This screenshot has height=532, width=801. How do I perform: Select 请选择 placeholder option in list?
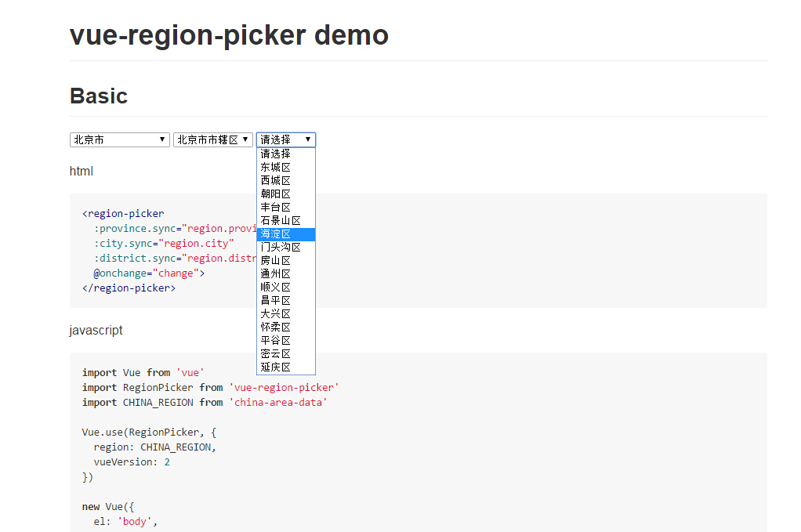(285, 154)
